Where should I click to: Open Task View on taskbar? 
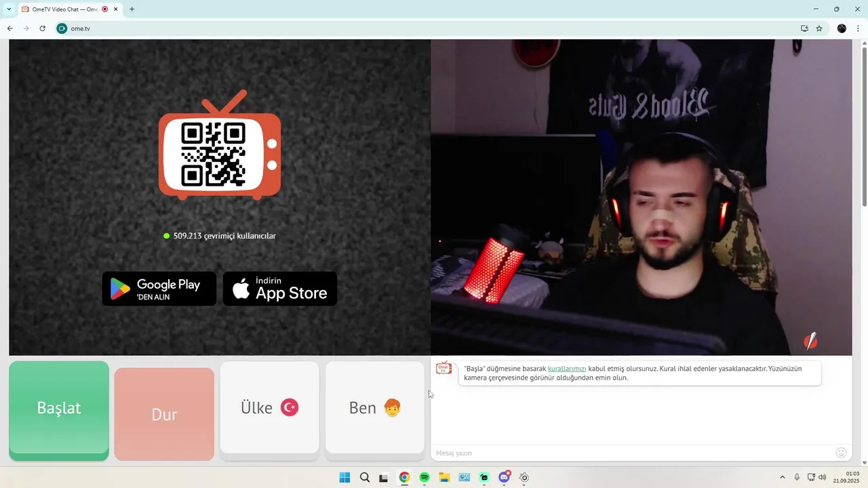coord(384,477)
